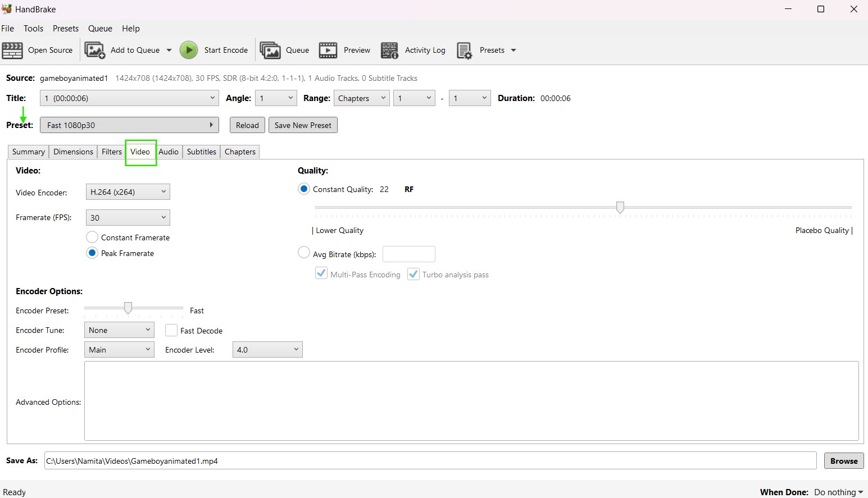Click the Open Source label
Screen dimensions: 868x498
click(50, 50)
